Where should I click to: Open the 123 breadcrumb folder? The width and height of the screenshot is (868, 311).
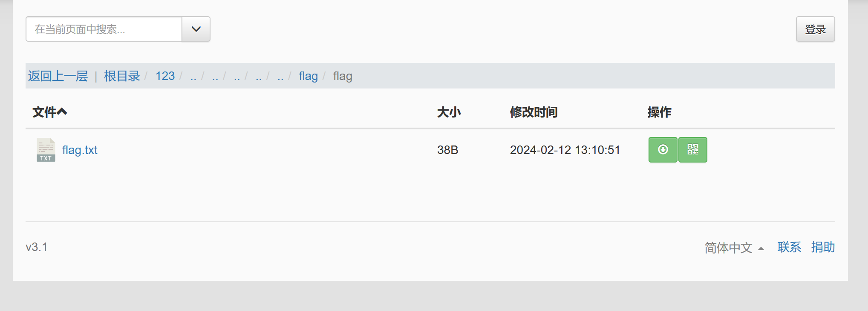(165, 76)
